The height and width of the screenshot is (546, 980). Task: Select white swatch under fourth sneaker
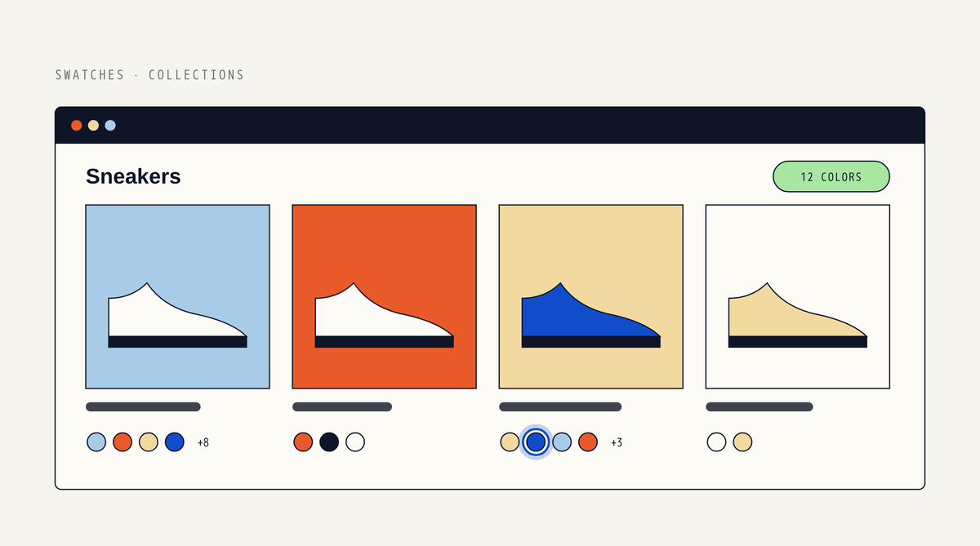[x=716, y=442]
